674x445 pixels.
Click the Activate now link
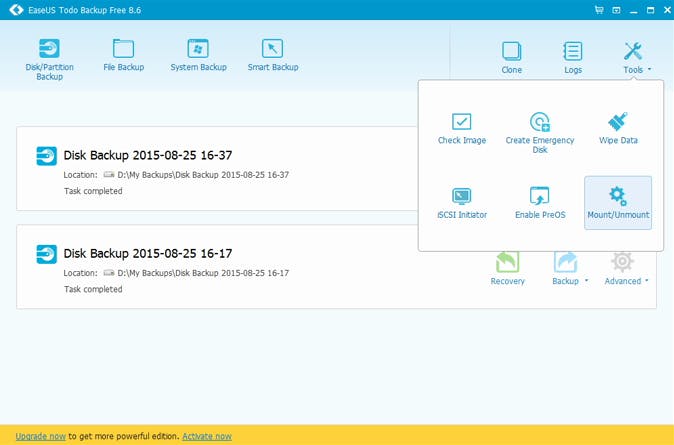[207, 436]
